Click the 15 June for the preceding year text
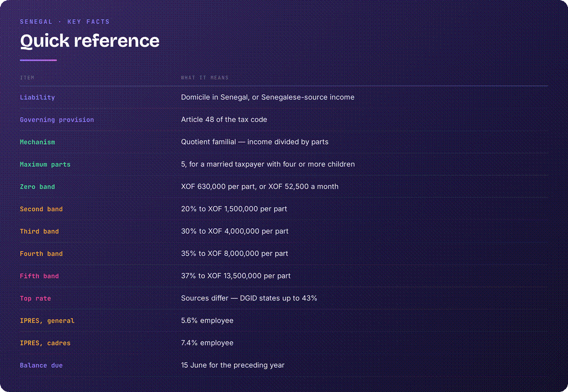This screenshot has width=568, height=392. (x=233, y=365)
